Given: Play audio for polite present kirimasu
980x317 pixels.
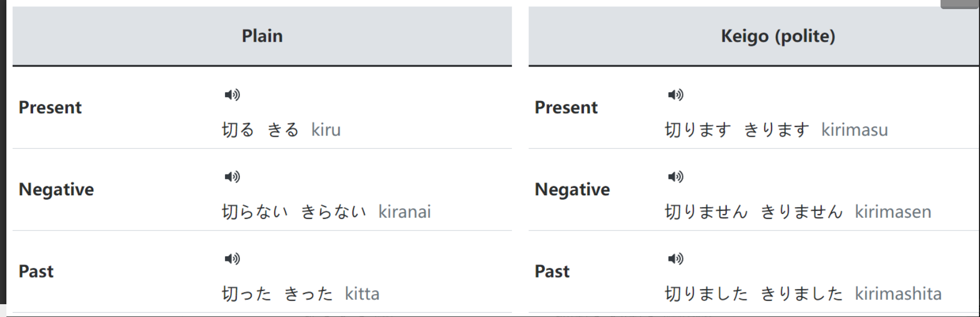Looking at the screenshot, I should coord(676,95).
